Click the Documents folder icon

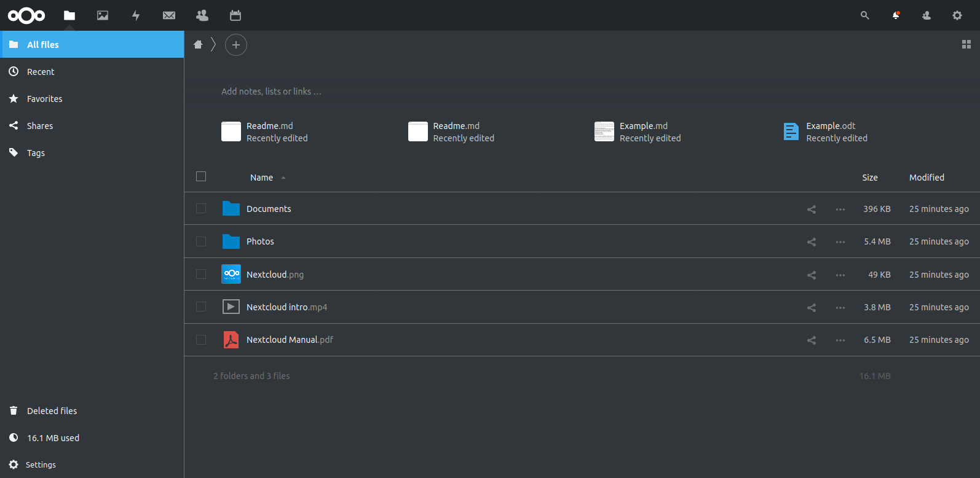[x=231, y=208]
